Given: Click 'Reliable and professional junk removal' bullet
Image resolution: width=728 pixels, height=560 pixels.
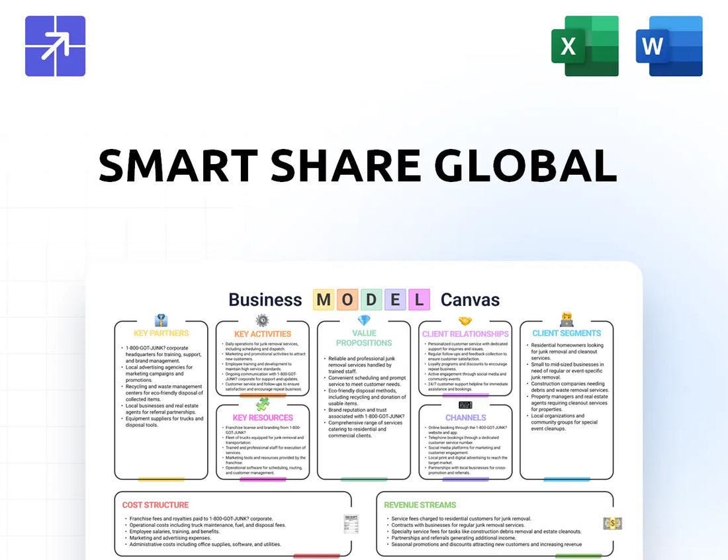Looking at the screenshot, I should click(361, 365).
